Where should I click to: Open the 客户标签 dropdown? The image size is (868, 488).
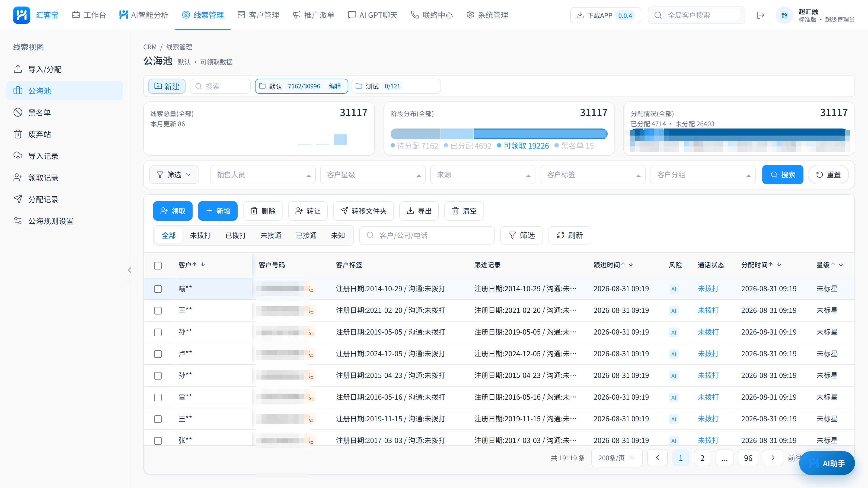[x=592, y=174]
